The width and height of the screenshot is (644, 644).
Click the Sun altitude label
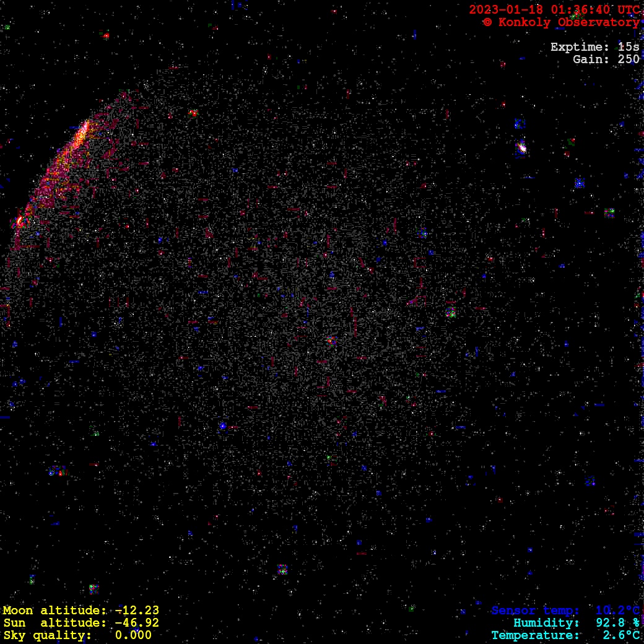pos(55,623)
